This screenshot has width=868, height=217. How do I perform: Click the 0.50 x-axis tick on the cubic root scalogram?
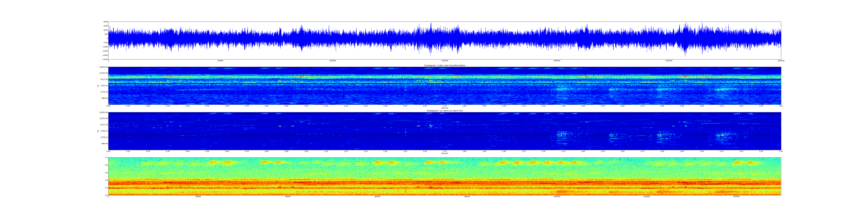coord(207,106)
